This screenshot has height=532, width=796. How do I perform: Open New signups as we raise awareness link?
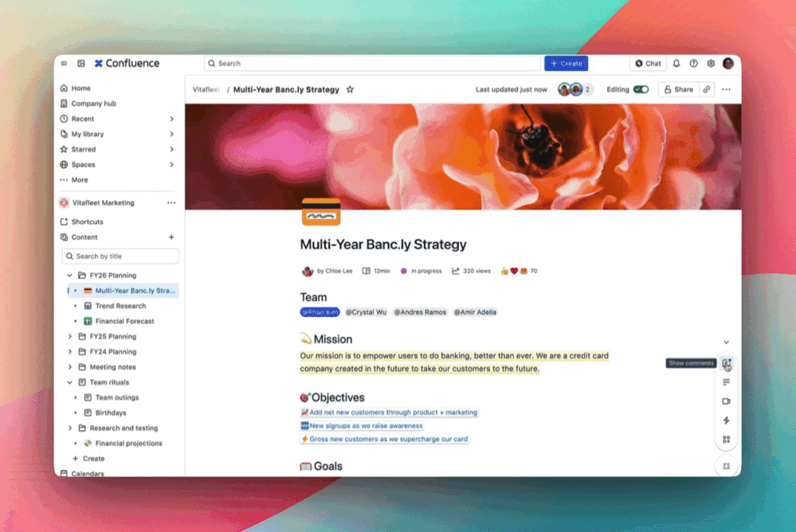point(362,425)
